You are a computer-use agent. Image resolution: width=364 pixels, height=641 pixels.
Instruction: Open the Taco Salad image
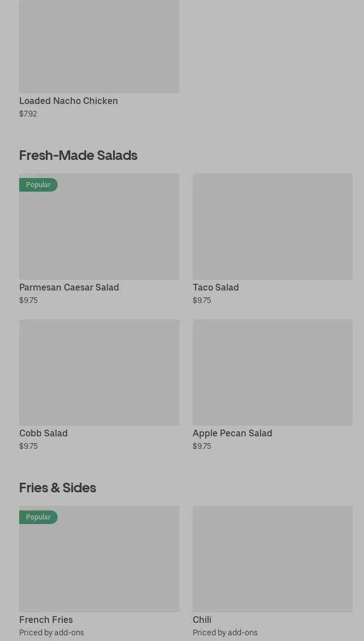272,226
